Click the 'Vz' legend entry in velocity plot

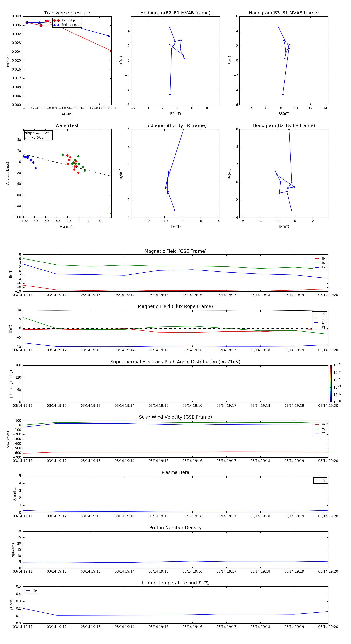click(x=320, y=433)
